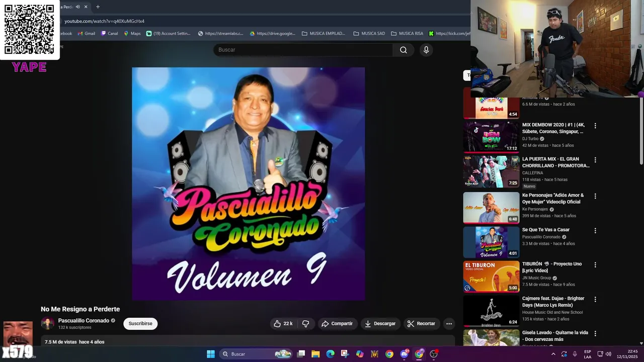Open the Gmail bookmark
The image size is (644, 362).
[x=87, y=34]
